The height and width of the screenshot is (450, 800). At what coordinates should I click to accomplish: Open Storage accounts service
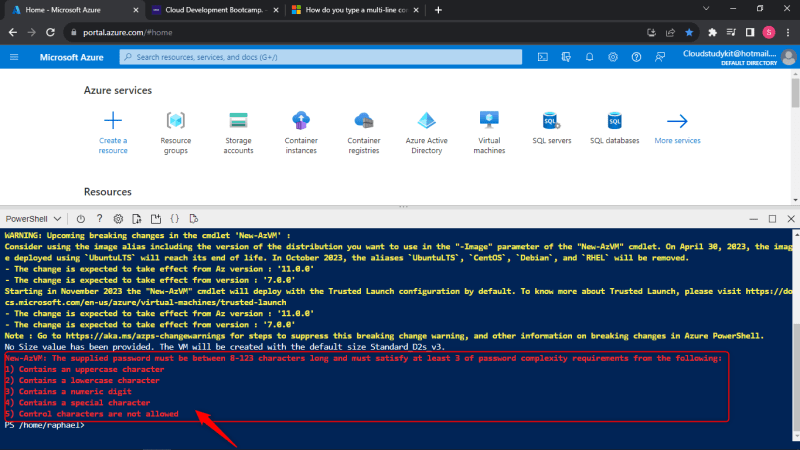point(238,133)
